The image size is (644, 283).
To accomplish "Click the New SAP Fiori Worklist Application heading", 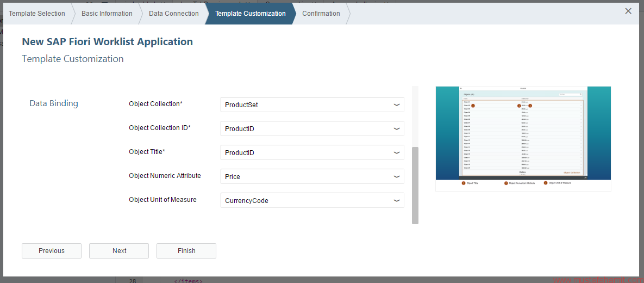I will 107,41.
